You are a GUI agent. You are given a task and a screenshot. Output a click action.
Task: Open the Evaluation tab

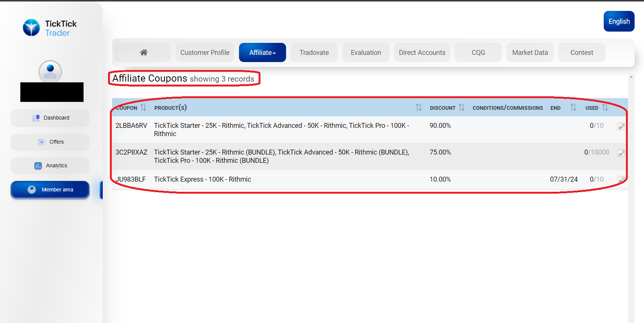[x=366, y=52]
